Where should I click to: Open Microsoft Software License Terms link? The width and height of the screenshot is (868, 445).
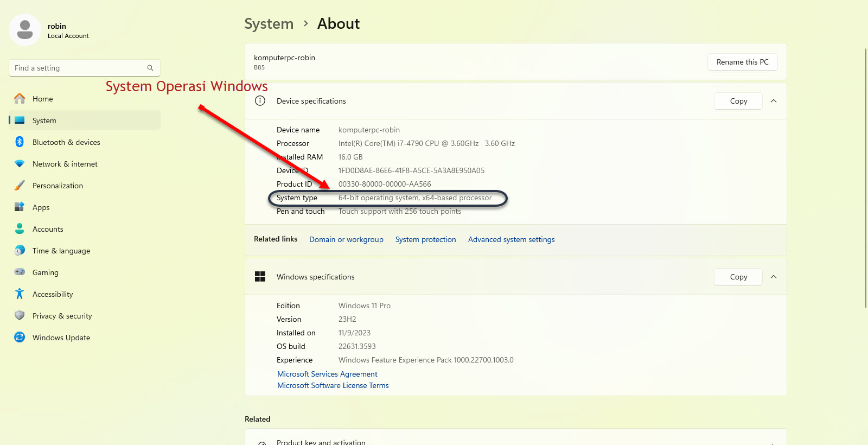[x=333, y=385]
